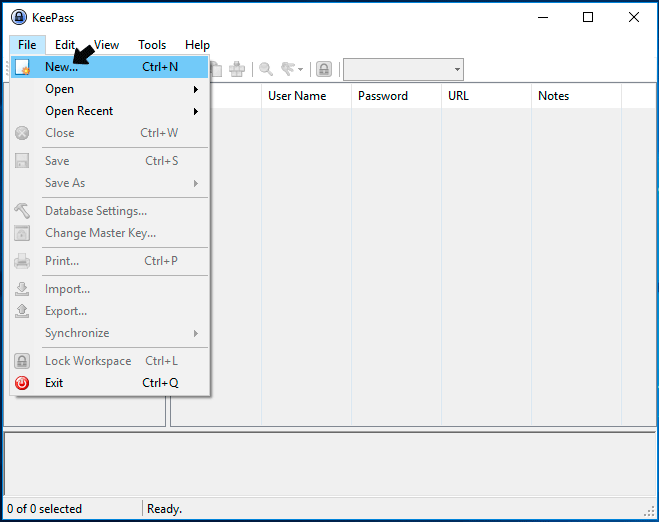Open Database Settings... entry
This screenshot has height=522, width=659.
click(x=110, y=211)
